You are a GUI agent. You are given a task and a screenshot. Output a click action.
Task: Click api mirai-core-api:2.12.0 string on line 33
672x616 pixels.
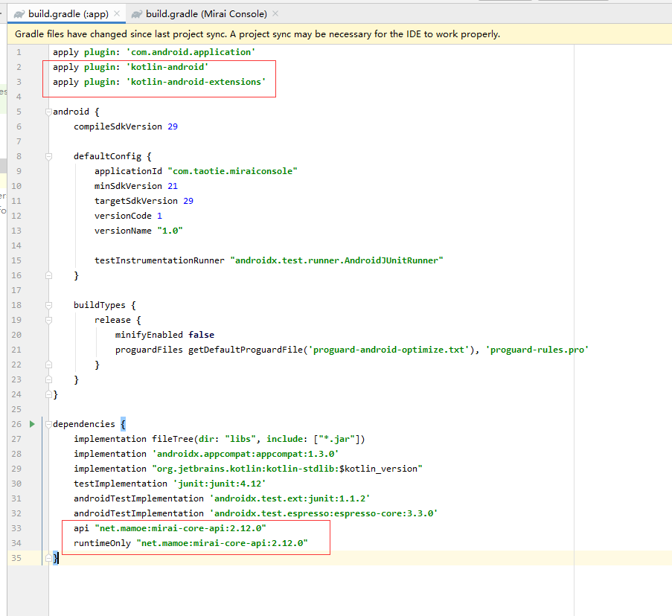180,528
